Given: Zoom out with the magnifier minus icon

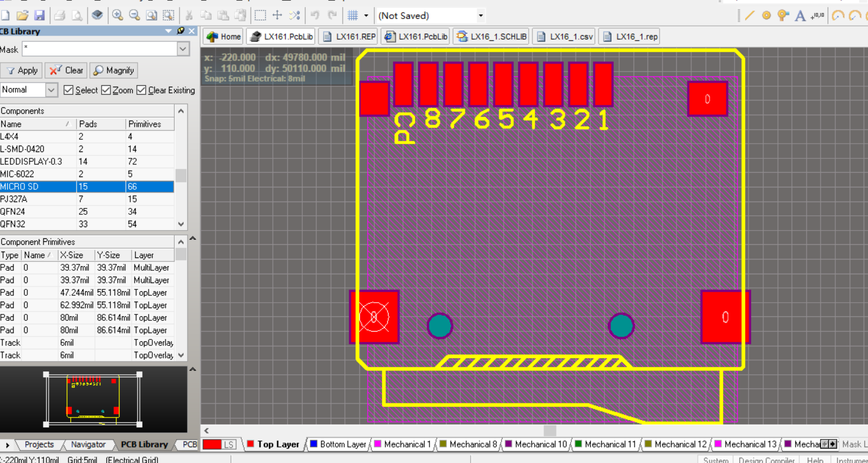Looking at the screenshot, I should coord(134,15).
